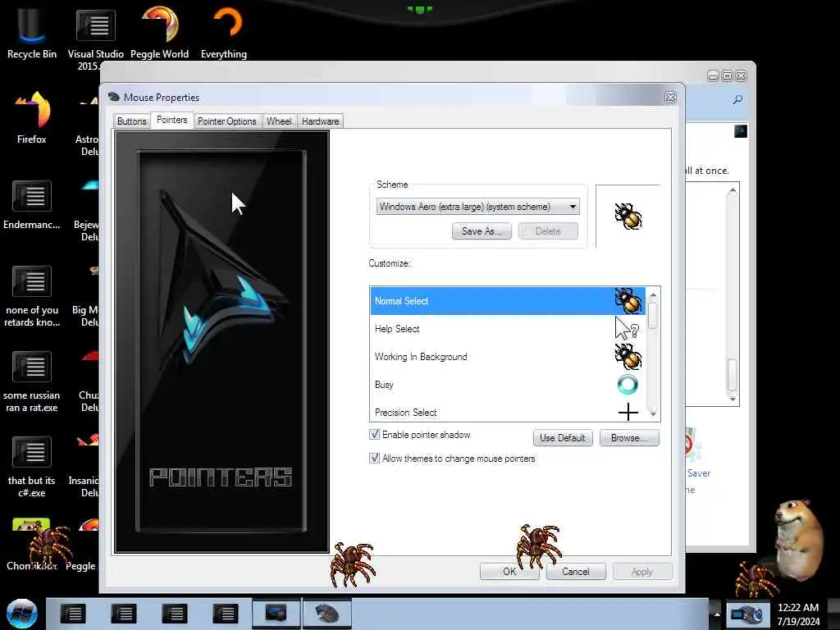The height and width of the screenshot is (630, 840).
Task: Click the Apply button
Action: point(641,572)
